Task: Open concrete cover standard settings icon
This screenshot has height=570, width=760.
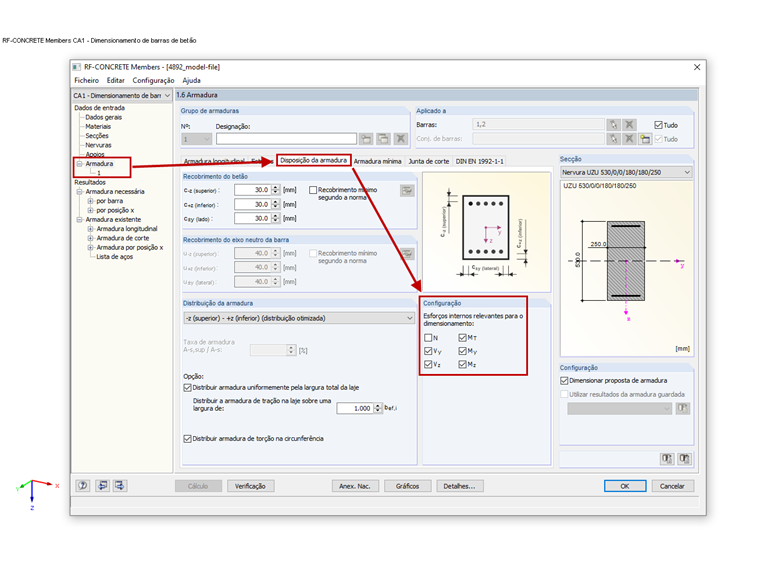Action: (407, 190)
